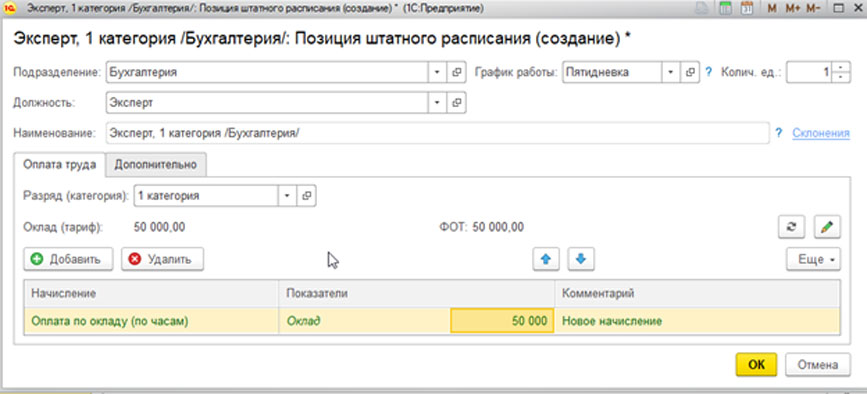Screen dimensions: 867x394
Task: Click the M memory button in title bar
Action: click(772, 9)
